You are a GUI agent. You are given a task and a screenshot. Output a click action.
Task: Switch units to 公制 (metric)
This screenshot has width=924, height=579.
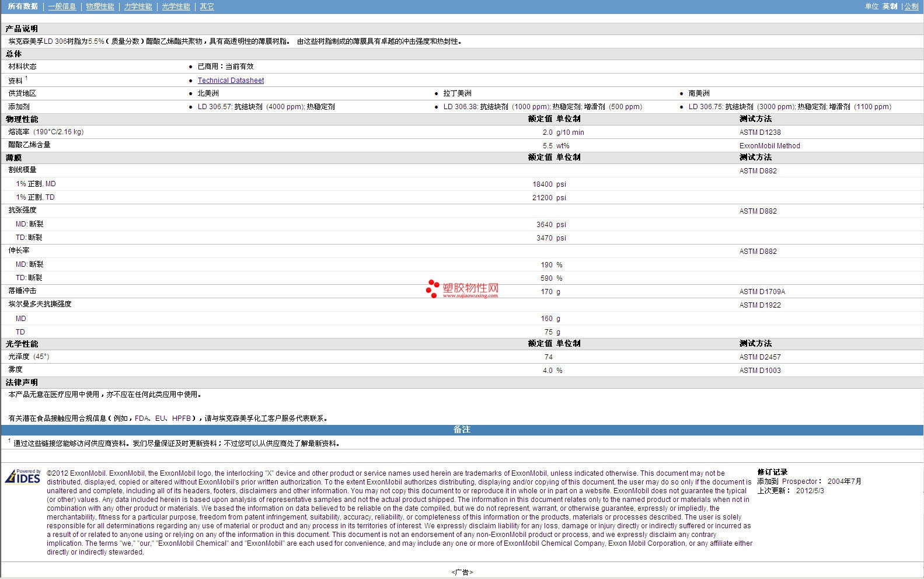tap(911, 6)
